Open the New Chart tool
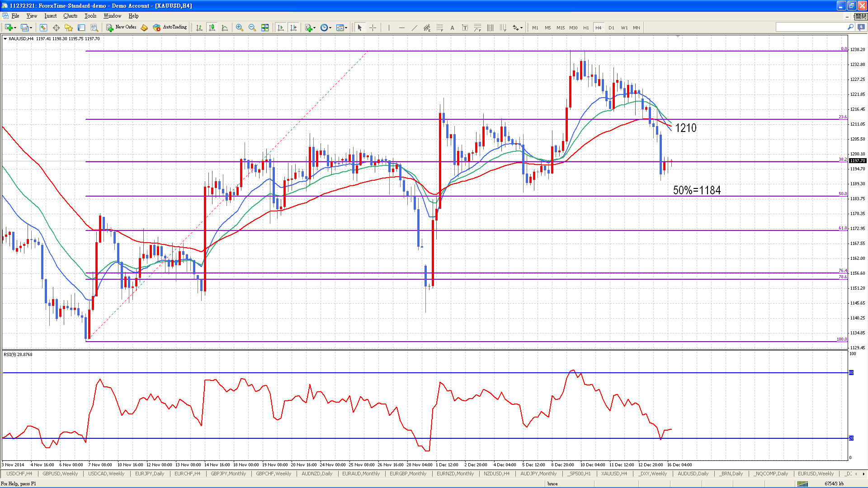Viewport: 868px width, 488px height. click(x=9, y=28)
